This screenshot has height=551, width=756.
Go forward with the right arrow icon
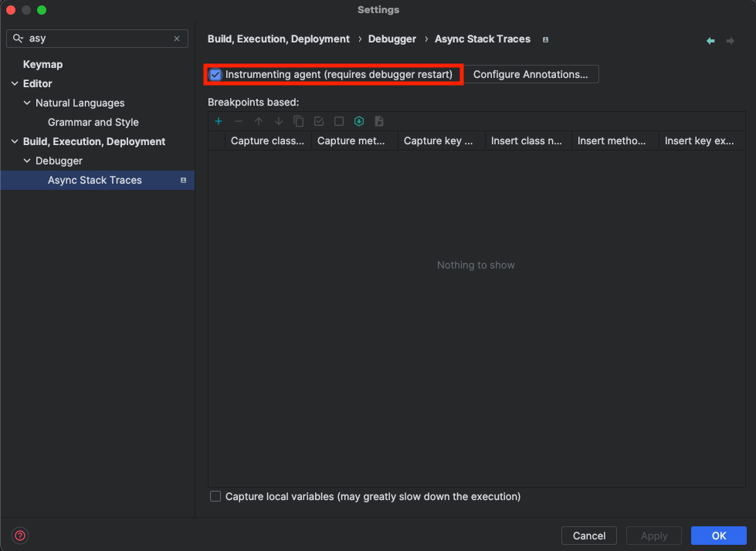[731, 41]
